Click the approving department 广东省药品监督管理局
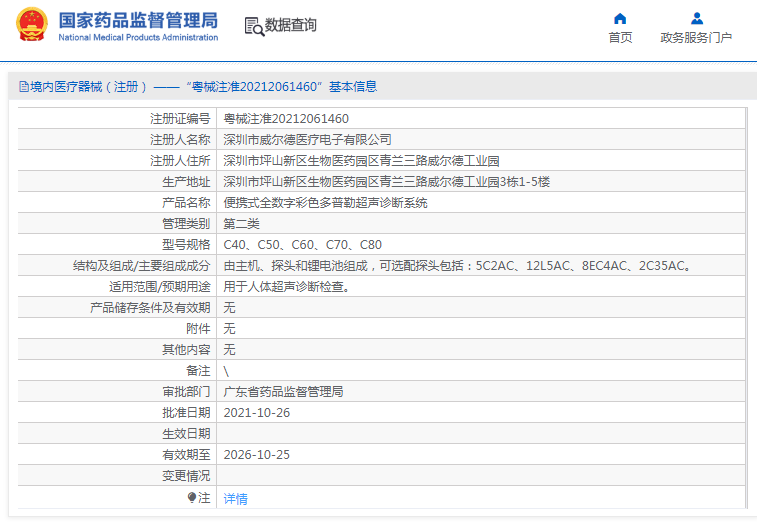This screenshot has height=522, width=757. [x=283, y=392]
